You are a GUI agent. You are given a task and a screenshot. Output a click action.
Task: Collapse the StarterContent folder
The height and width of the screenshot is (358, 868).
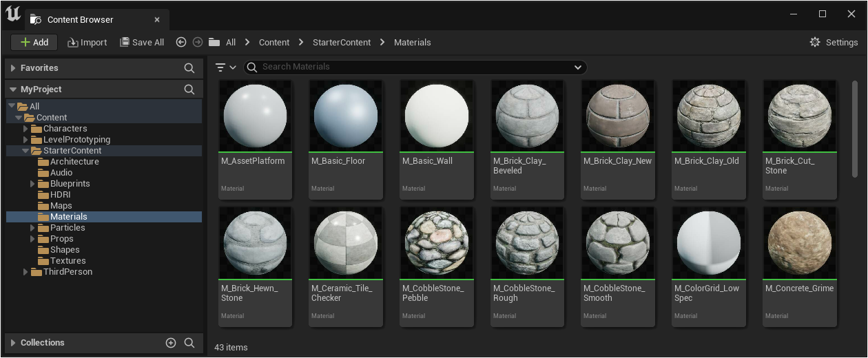click(x=26, y=151)
